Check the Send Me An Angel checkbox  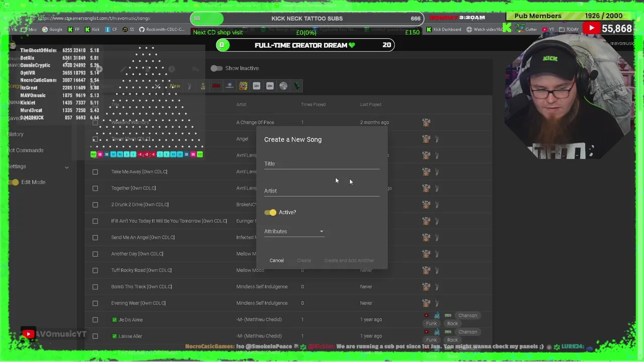(x=95, y=237)
